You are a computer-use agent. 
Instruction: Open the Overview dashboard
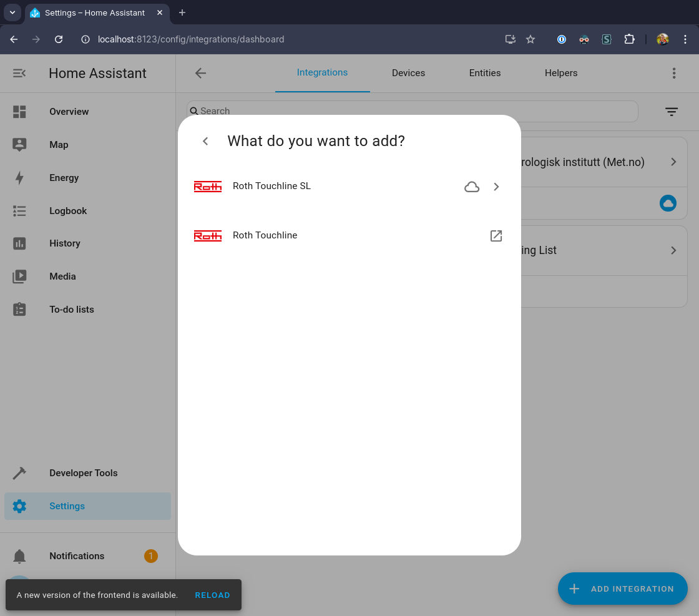[x=69, y=112]
